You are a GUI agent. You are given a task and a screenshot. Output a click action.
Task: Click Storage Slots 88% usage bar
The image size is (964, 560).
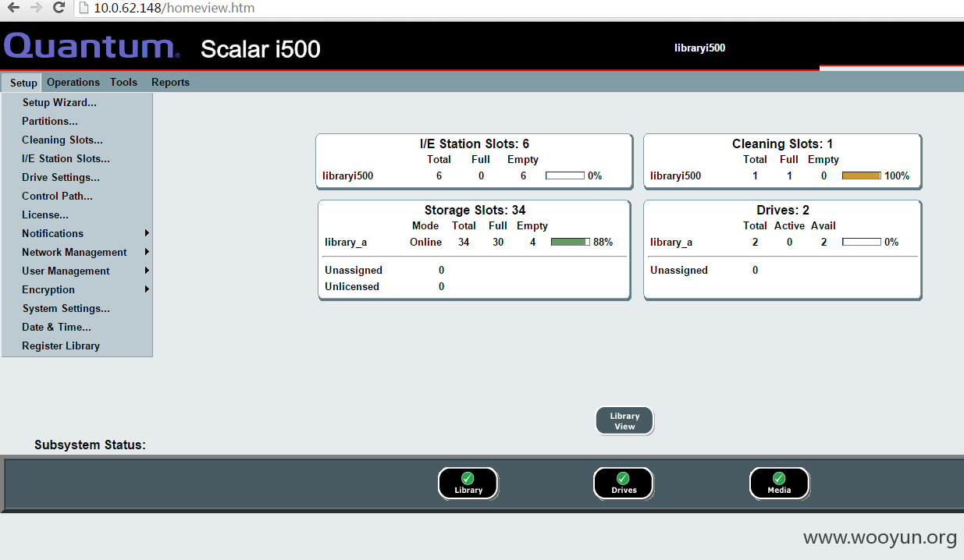[x=571, y=242]
